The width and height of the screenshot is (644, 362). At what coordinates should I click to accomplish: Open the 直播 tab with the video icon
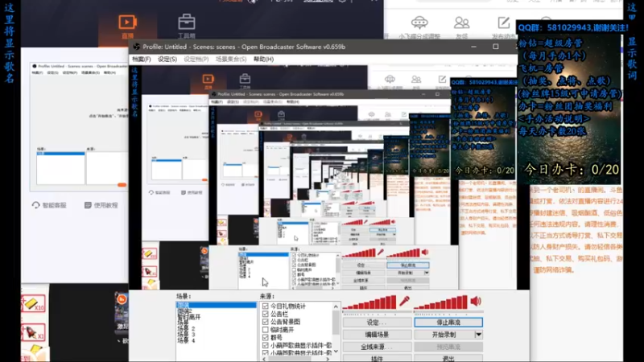(127, 27)
